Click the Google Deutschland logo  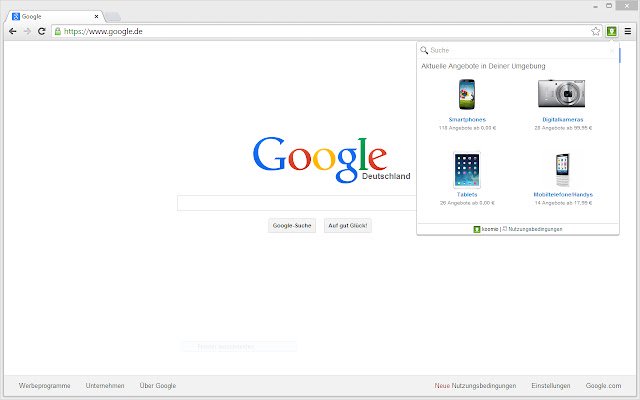point(331,159)
